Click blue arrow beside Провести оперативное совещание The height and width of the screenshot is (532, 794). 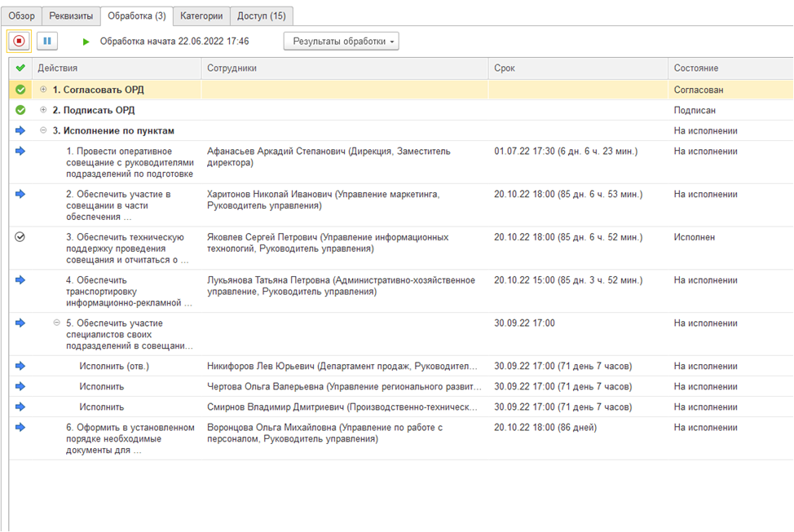20,151
